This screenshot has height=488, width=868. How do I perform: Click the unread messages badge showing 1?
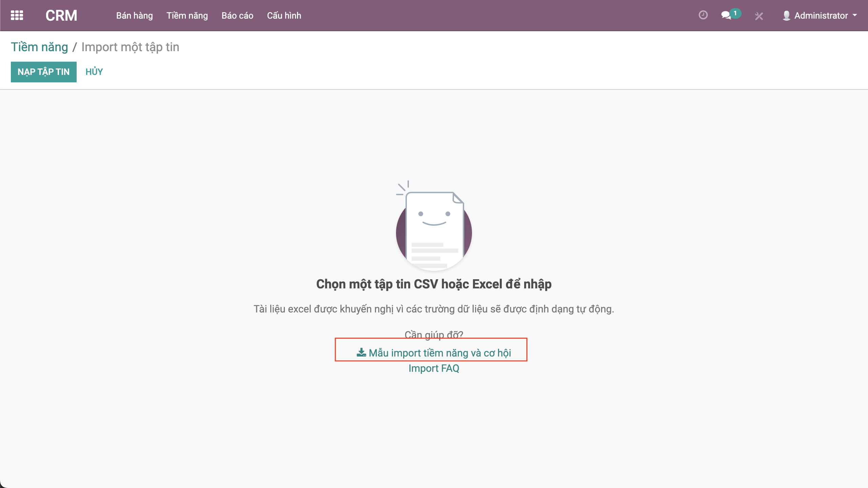735,14
